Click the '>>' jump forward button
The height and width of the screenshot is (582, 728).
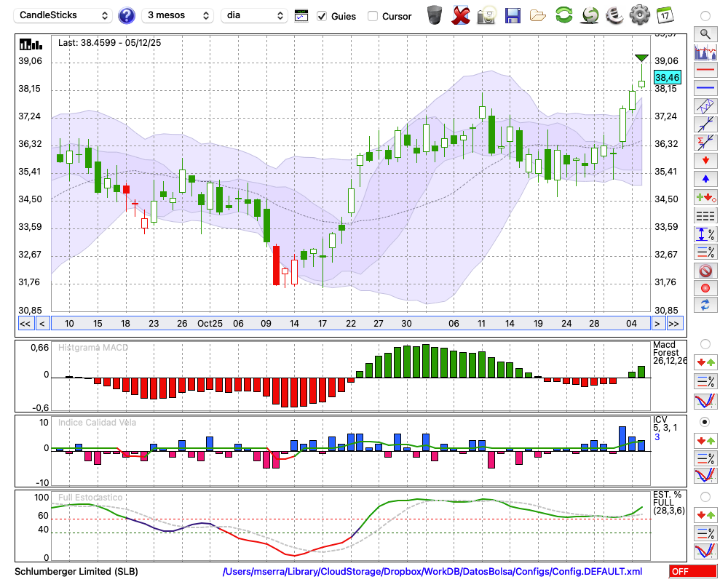pos(674,324)
